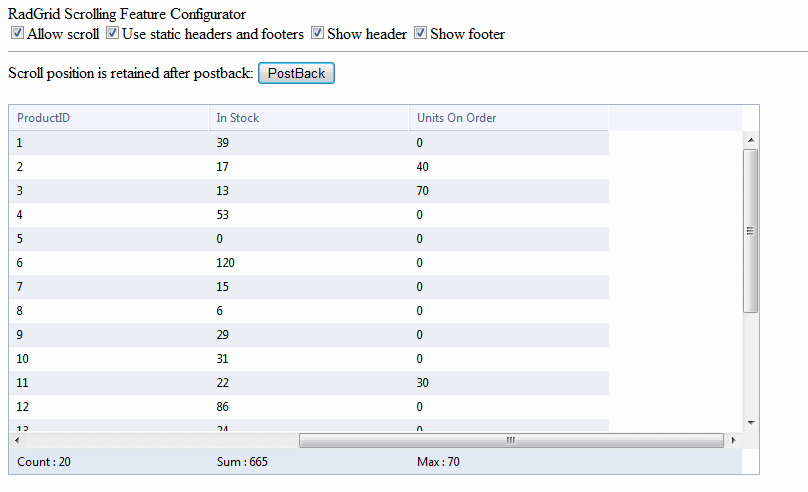Click the horizontal scrollbar left arrow
808x492 pixels.
point(17,440)
